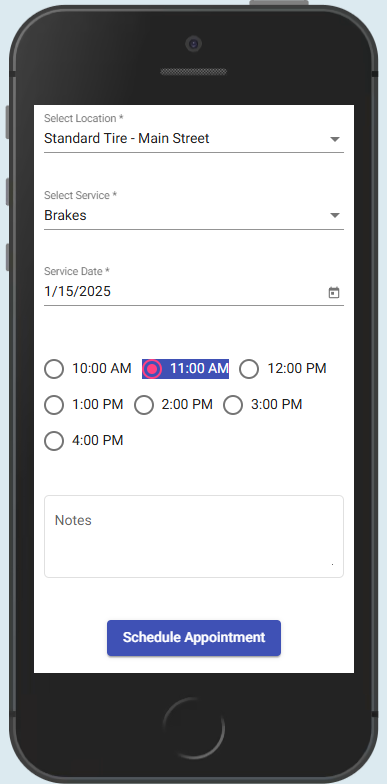Screen dimensions: 387x784
Task: Click into the Notes text area
Action: coord(194,536)
